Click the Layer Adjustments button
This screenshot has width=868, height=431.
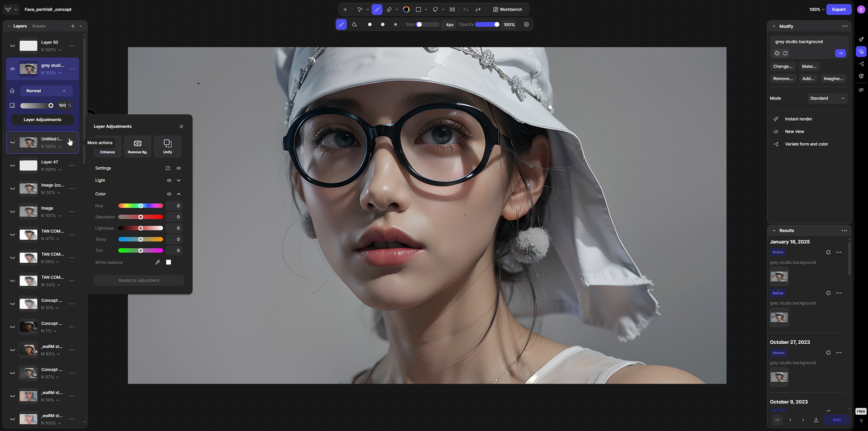tap(42, 120)
